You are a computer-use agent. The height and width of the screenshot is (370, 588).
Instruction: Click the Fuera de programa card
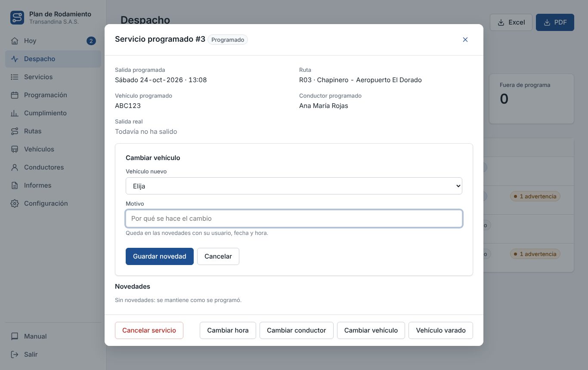(532, 99)
